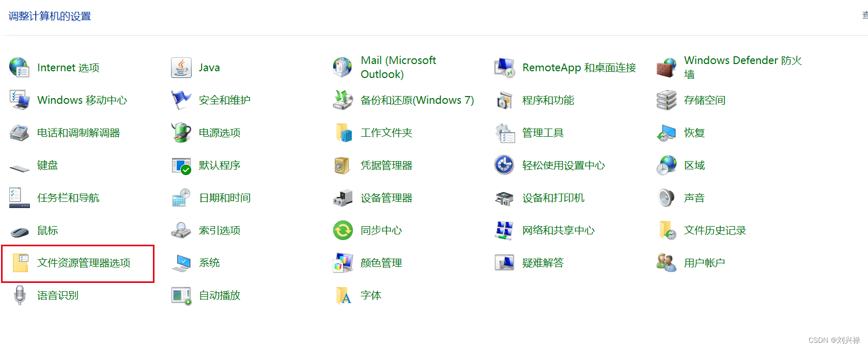Click the 系统 link text
The image size is (868, 349).
209,263
